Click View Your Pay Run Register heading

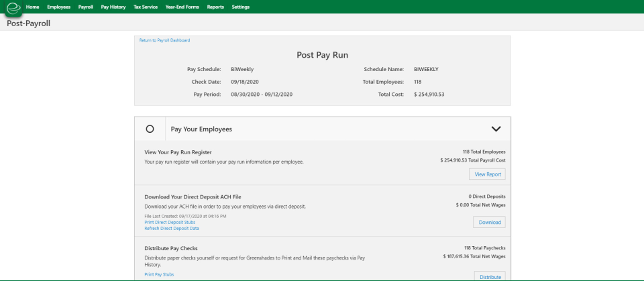pyautogui.click(x=178, y=152)
